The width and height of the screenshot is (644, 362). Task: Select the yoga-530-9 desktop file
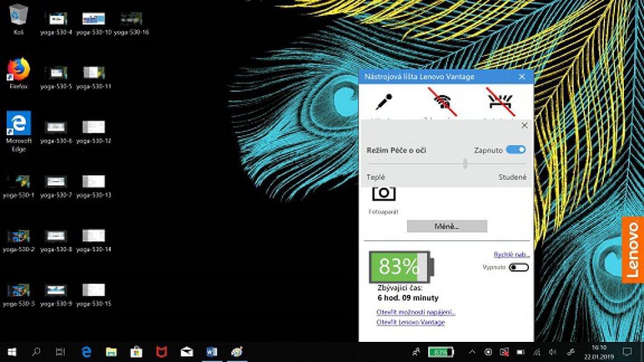coord(56,295)
